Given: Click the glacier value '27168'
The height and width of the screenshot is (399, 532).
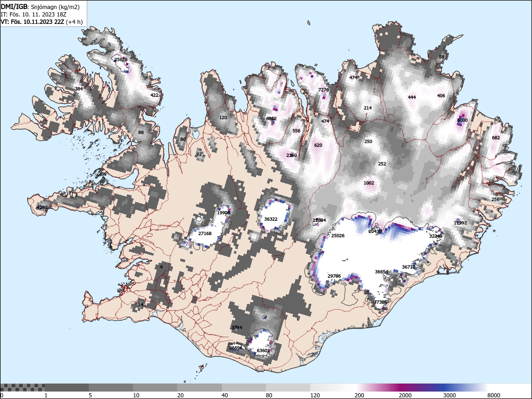Looking at the screenshot, I should pos(205,234).
